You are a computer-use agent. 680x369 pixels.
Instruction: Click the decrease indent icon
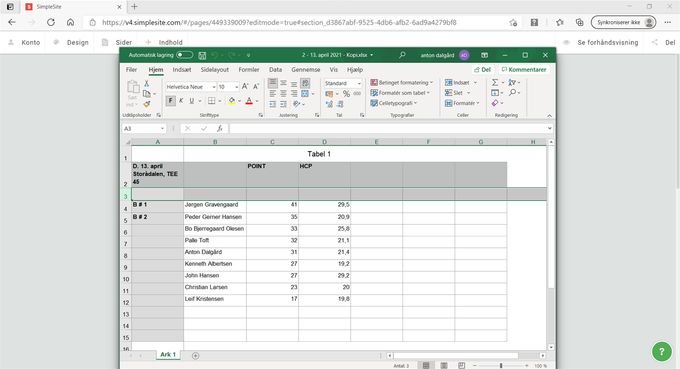(272, 104)
